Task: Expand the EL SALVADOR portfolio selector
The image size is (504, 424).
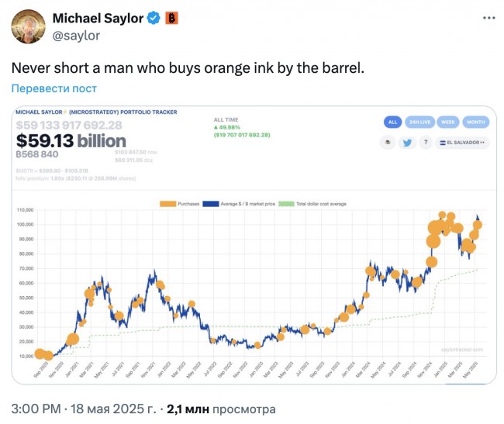Action: [x=462, y=143]
